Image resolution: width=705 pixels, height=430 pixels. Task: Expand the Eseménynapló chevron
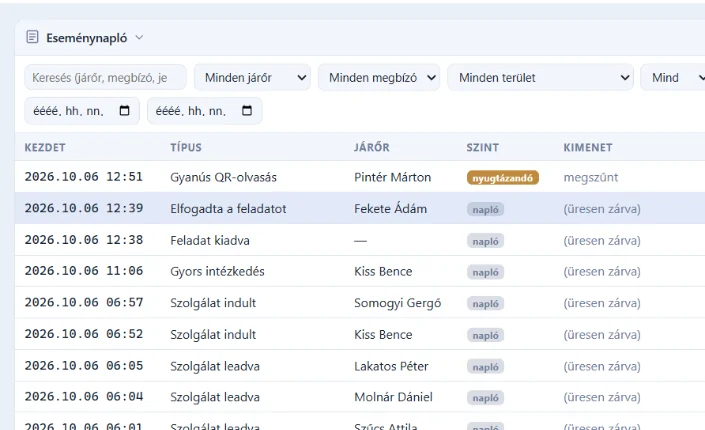tap(139, 37)
